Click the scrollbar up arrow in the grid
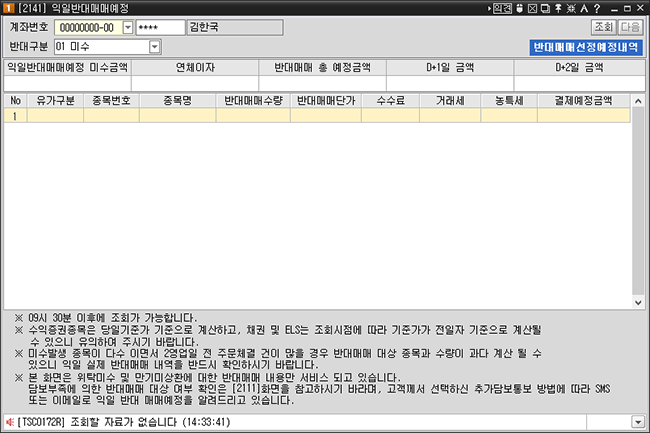 click(638, 101)
